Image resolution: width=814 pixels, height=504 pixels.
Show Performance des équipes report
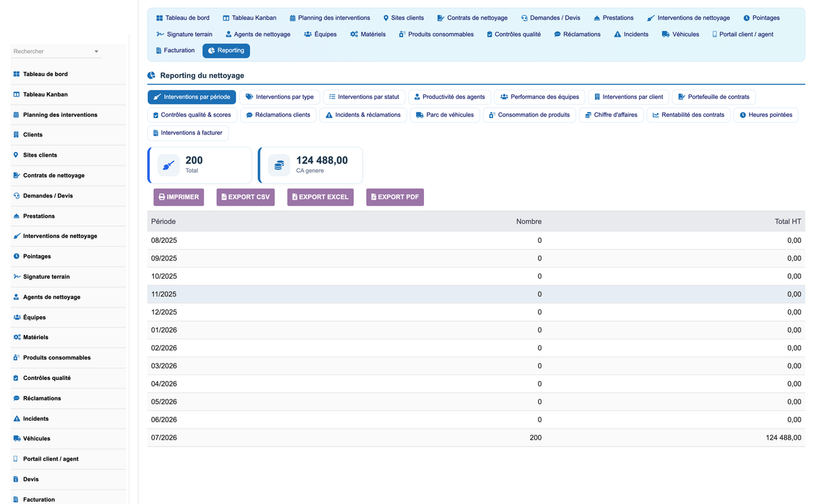tap(539, 97)
